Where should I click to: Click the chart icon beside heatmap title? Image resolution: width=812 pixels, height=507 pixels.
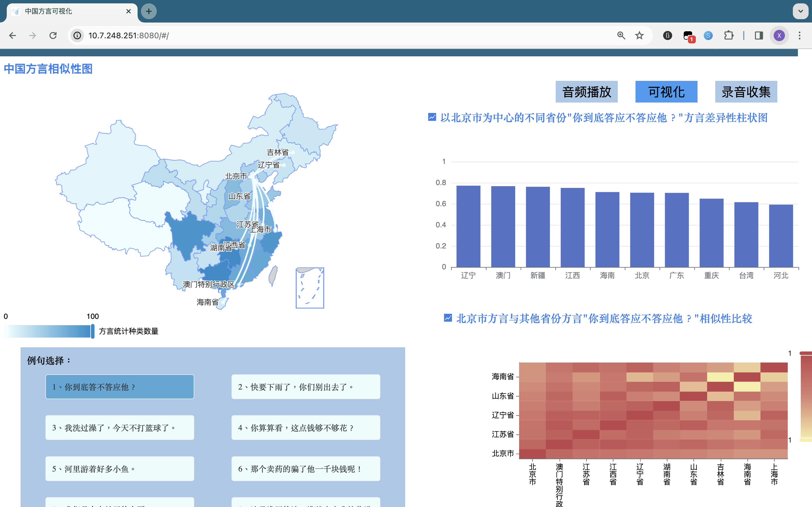(448, 317)
